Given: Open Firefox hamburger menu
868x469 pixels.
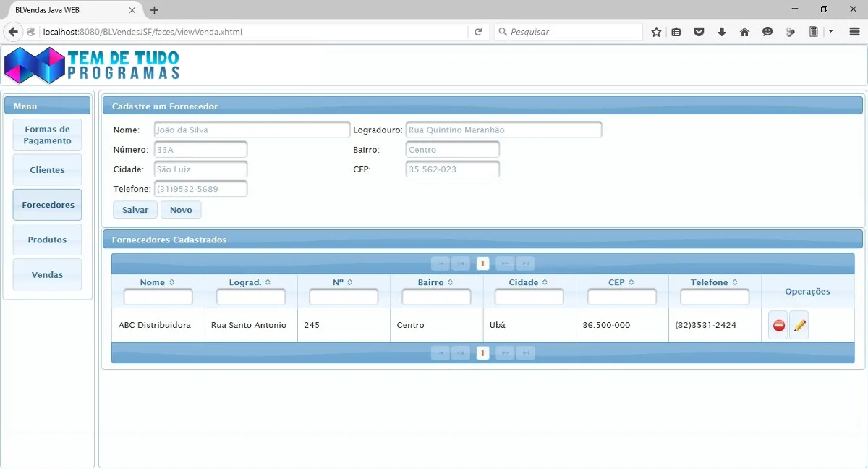Looking at the screenshot, I should [x=854, y=32].
